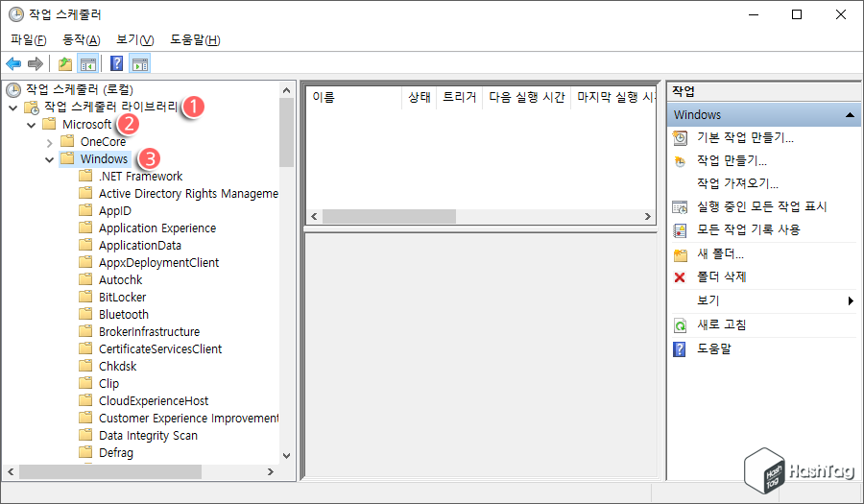The image size is (864, 504).
Task: Select the CloudExperienceHost folder
Action: [x=154, y=401]
